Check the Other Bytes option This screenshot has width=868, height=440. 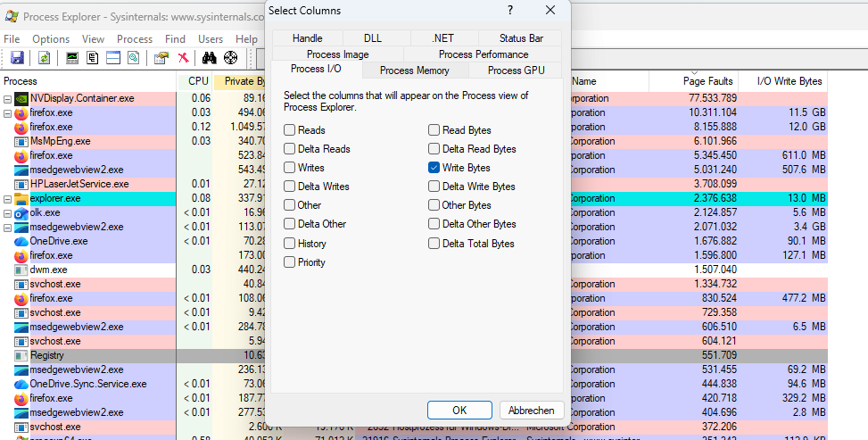pyautogui.click(x=434, y=205)
